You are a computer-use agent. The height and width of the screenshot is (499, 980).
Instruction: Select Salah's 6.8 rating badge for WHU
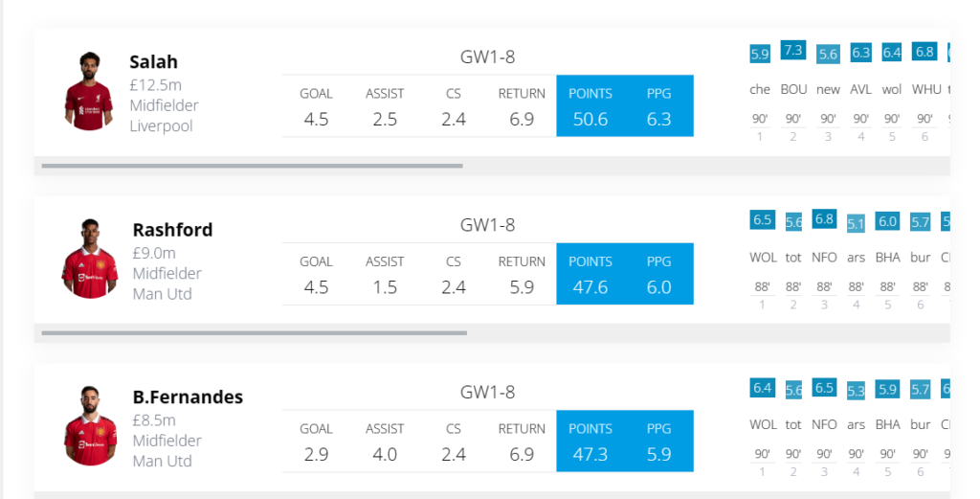[924, 52]
